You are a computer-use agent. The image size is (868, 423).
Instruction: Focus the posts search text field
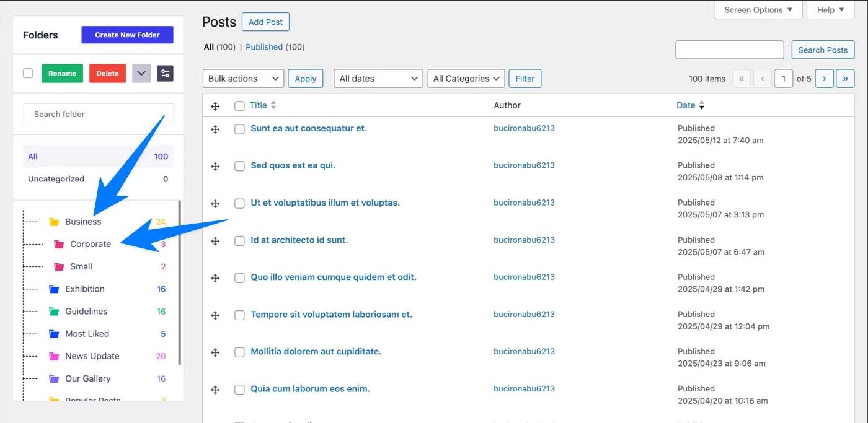pyautogui.click(x=730, y=50)
